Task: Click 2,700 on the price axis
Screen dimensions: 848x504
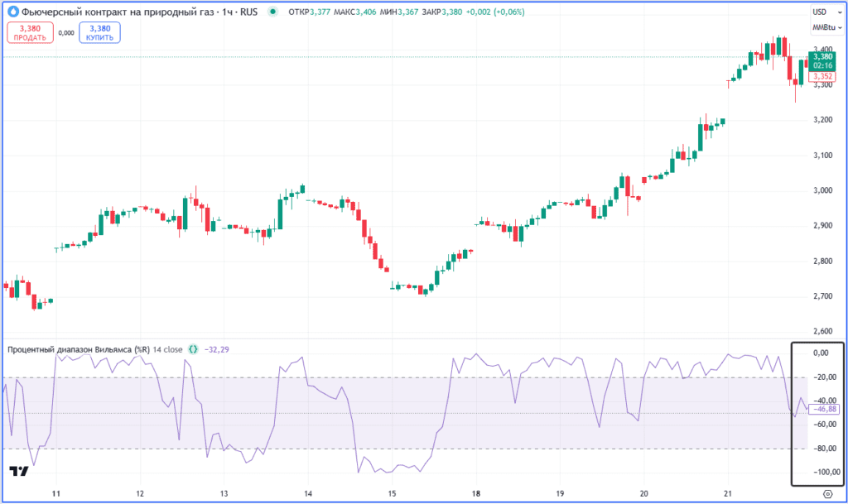Action: (822, 296)
